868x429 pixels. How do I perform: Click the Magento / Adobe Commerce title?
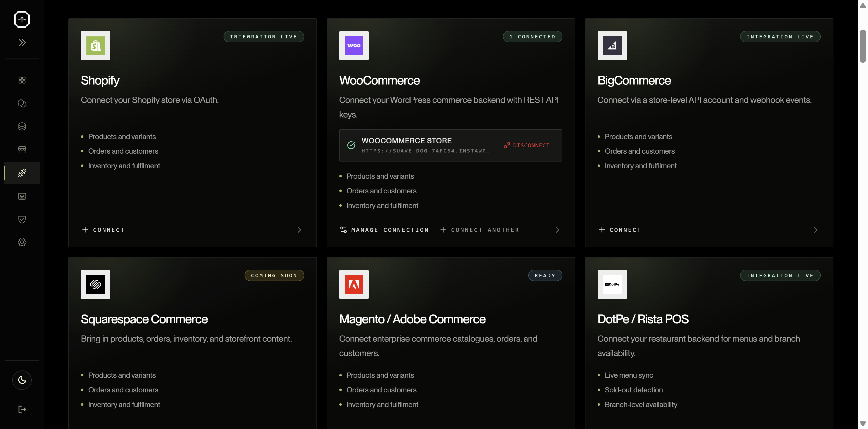413,319
